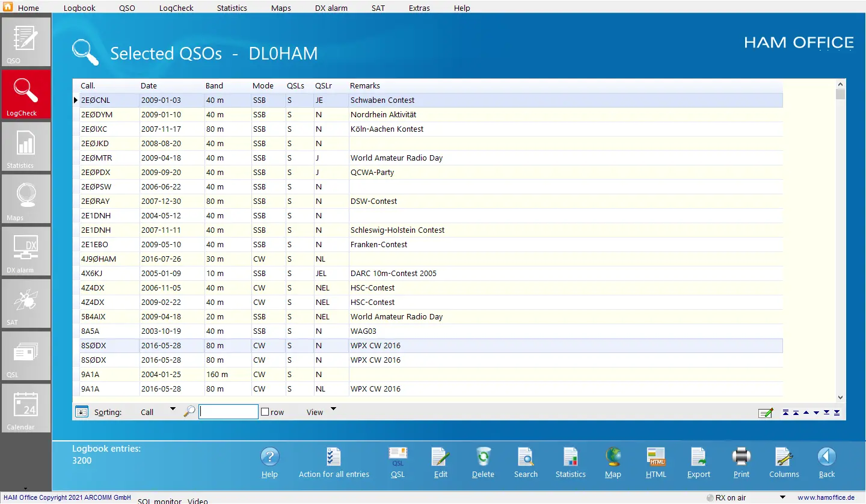The height and width of the screenshot is (504, 866).
Task: Click the QSL toolbar icon at bottom
Action: coord(398,457)
